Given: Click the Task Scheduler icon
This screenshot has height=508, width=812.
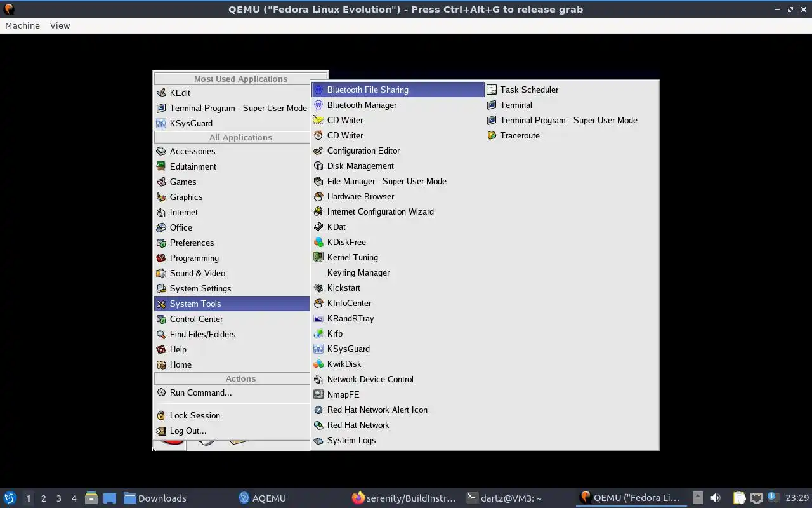Looking at the screenshot, I should [492, 90].
